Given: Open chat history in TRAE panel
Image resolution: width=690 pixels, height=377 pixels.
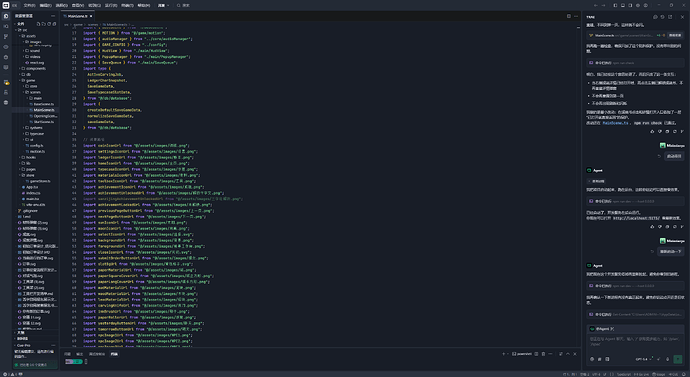Looking at the screenshot, I should point(662,17).
